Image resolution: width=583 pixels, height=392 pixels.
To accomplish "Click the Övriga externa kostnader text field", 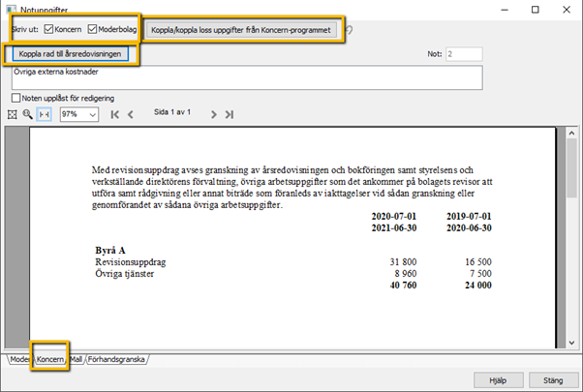I will coord(247,77).
